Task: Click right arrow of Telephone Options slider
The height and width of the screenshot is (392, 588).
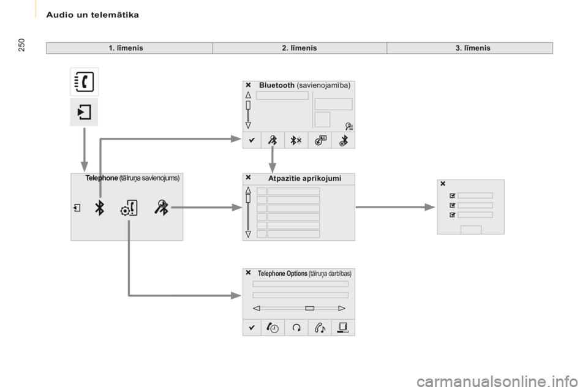Action: point(341,308)
